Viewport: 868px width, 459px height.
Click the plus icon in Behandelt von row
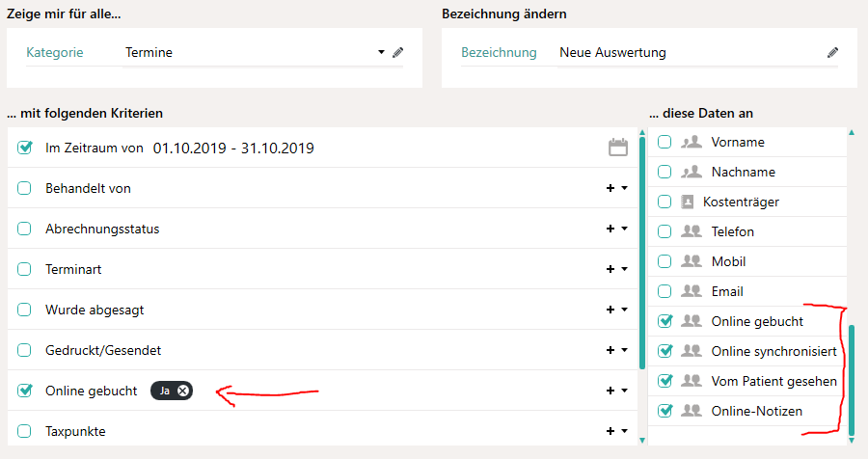(610, 188)
